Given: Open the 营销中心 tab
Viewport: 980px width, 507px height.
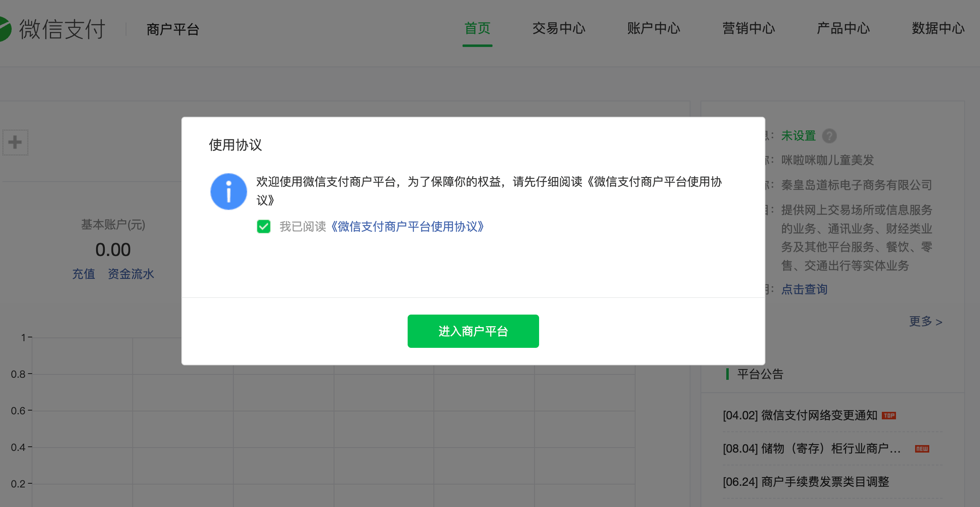Looking at the screenshot, I should click(x=749, y=28).
